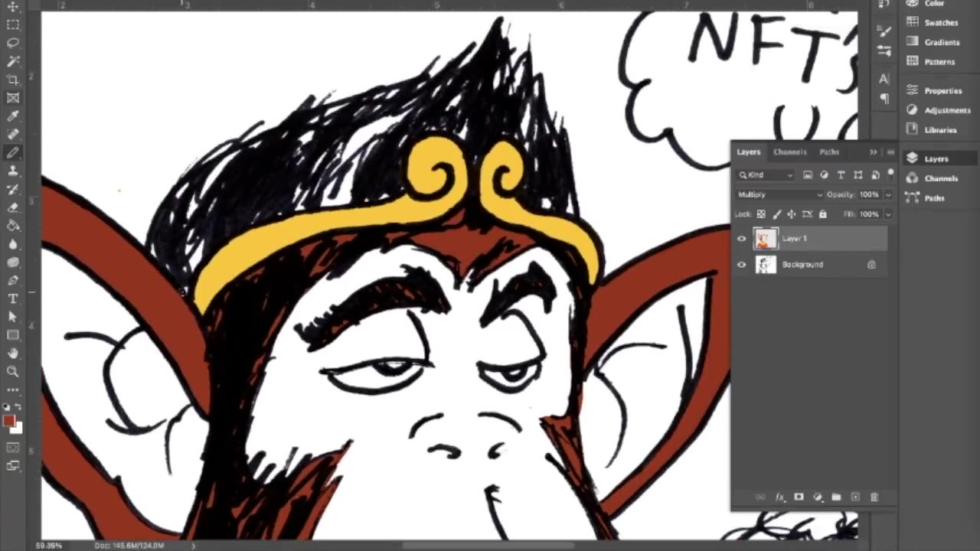Select the Sponge/Dodge tool

[x=13, y=262]
